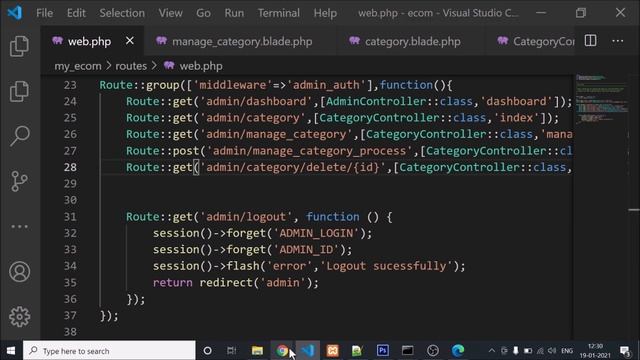Open the Source Control view

click(19, 181)
